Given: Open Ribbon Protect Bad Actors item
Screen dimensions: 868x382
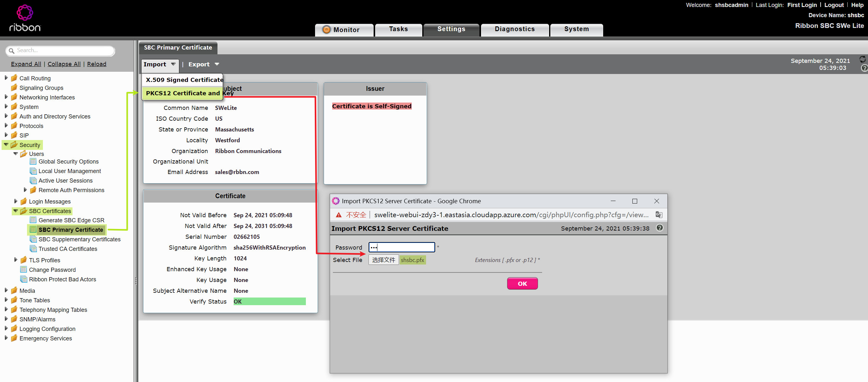Looking at the screenshot, I should [x=62, y=279].
